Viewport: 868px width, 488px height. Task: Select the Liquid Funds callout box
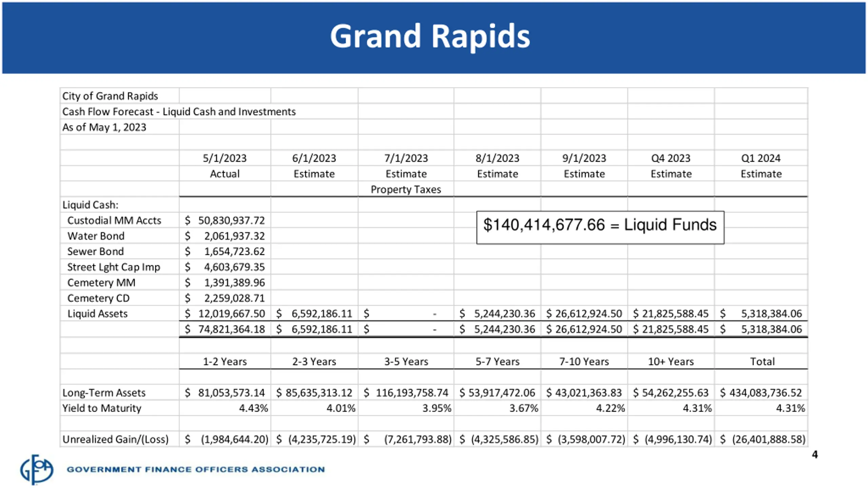(600, 227)
